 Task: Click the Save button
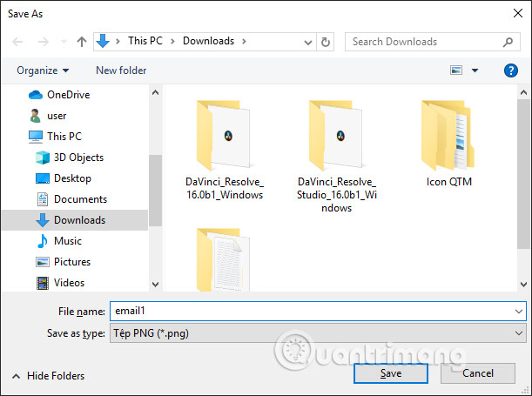(x=391, y=373)
